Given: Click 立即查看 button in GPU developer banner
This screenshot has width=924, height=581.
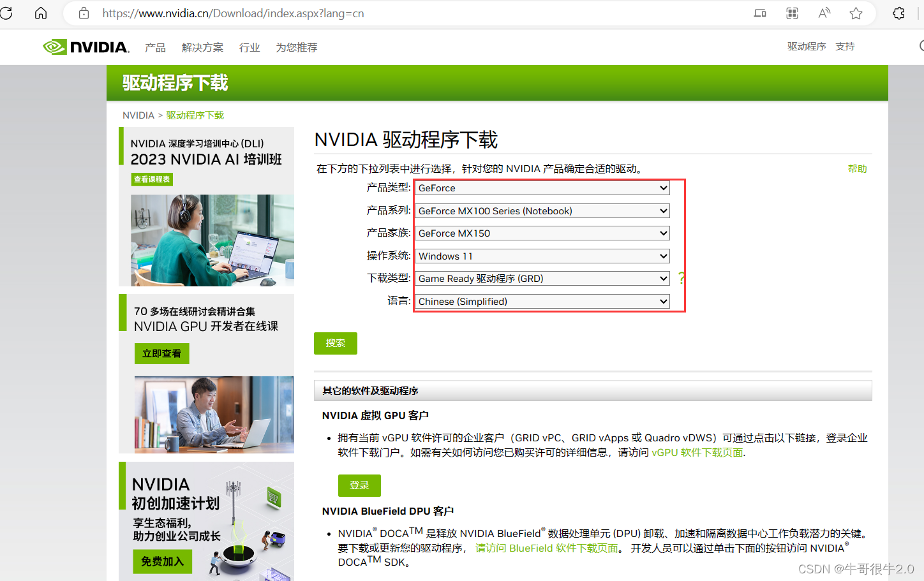Looking at the screenshot, I should click(x=162, y=353).
